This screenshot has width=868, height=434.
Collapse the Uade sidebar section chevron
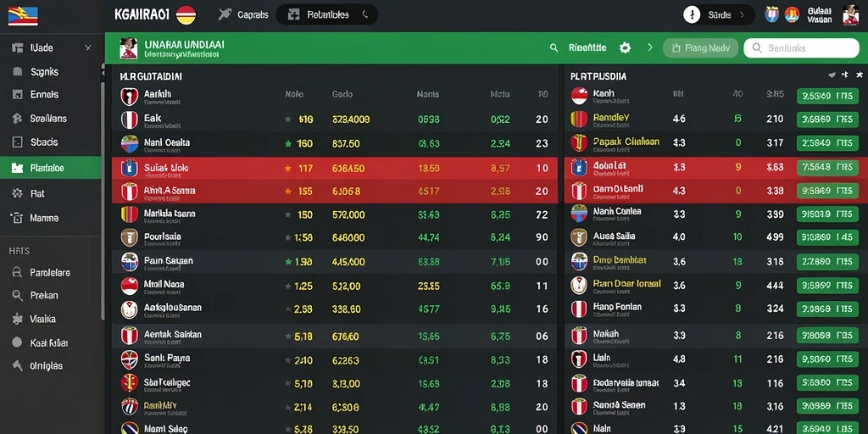point(87,48)
